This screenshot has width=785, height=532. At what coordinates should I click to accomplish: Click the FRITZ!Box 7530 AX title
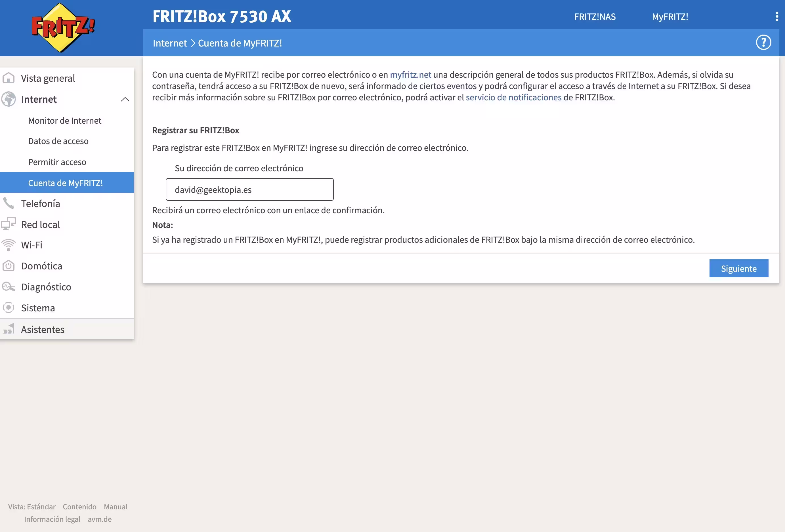tap(222, 16)
